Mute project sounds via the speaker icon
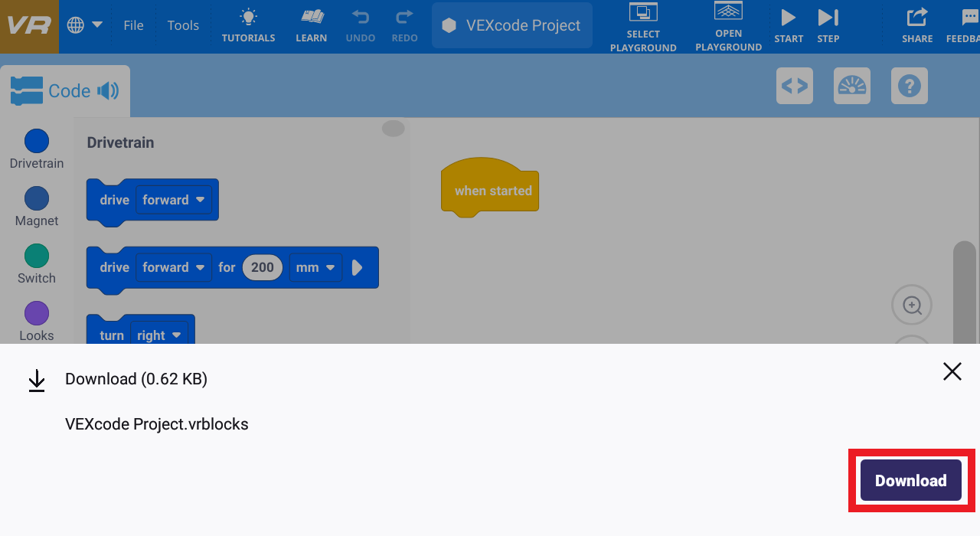The image size is (980, 536). [x=109, y=90]
